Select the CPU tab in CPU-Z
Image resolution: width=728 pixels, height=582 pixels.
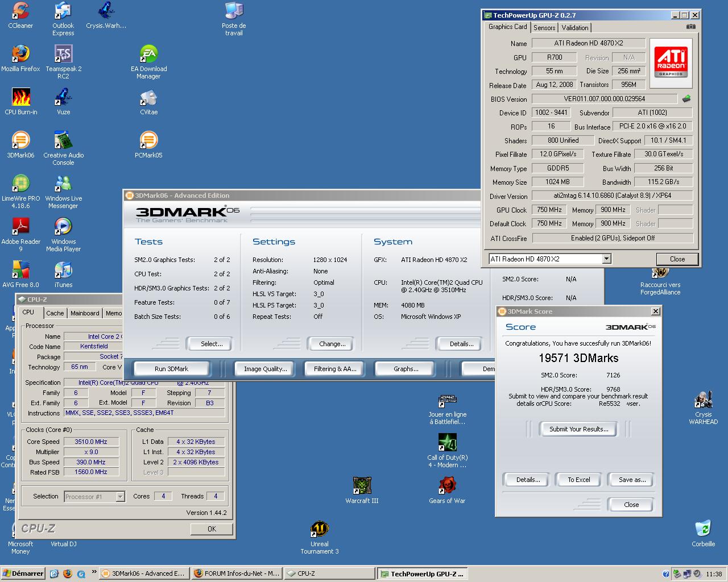point(28,312)
